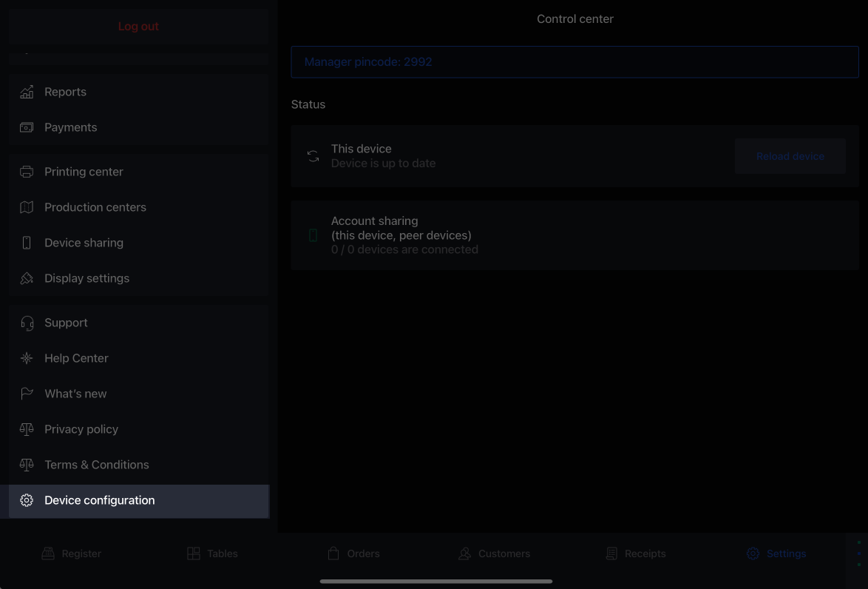868x589 pixels.
Task: Go to the Orders tab
Action: click(x=353, y=553)
